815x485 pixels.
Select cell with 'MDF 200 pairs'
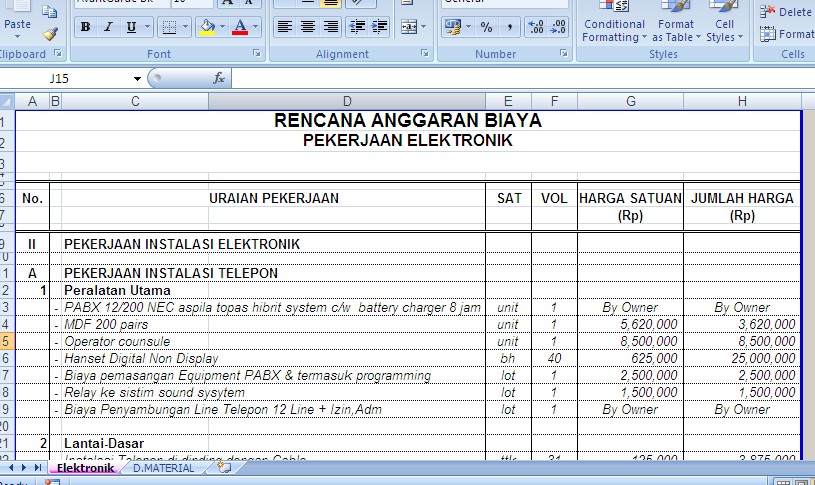point(106,324)
